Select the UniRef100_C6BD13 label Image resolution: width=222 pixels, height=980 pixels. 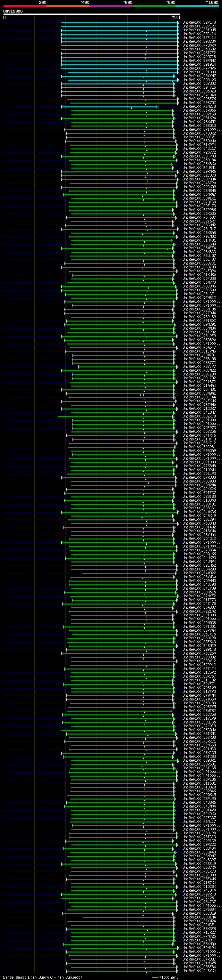pos(199,126)
